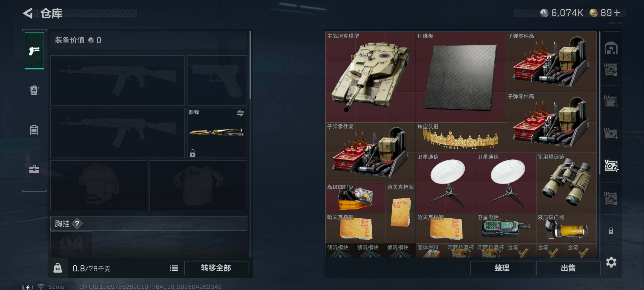
Task: Click the 胸挂 question mark help icon
Action: (x=77, y=223)
